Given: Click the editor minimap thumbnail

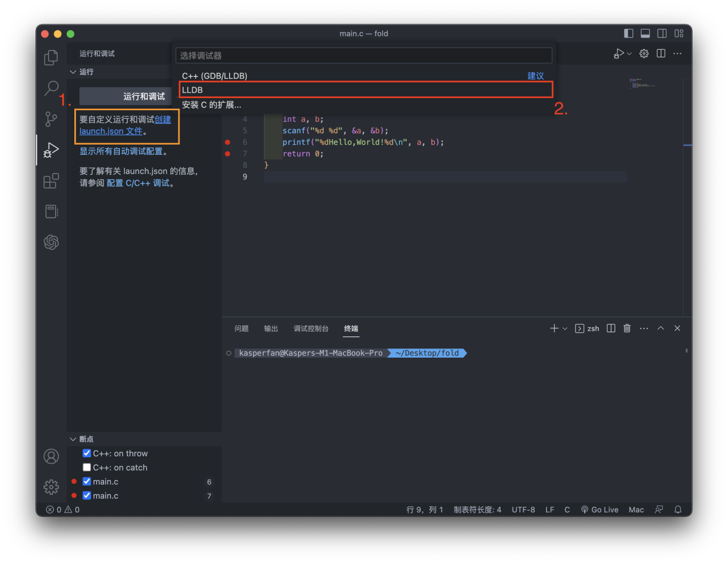Looking at the screenshot, I should tap(642, 83).
